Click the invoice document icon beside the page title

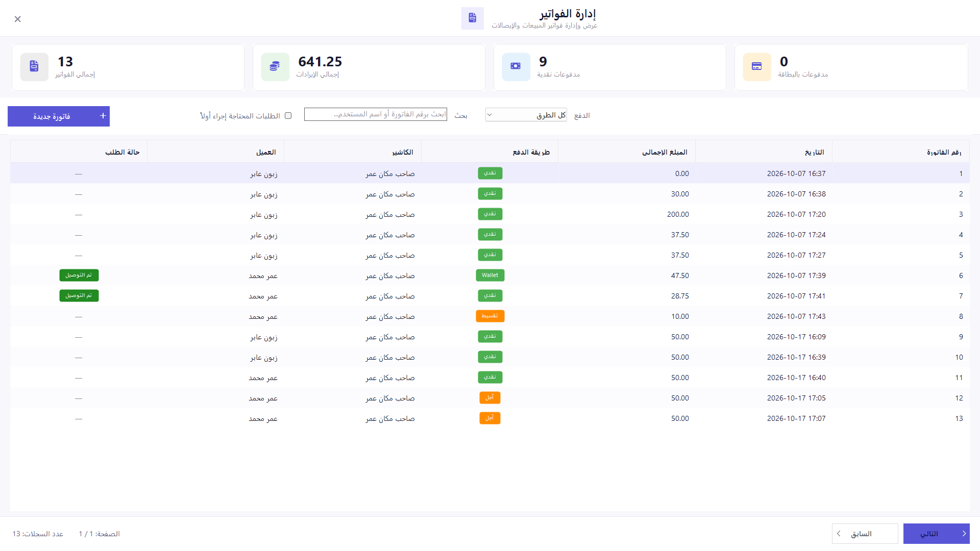(472, 18)
